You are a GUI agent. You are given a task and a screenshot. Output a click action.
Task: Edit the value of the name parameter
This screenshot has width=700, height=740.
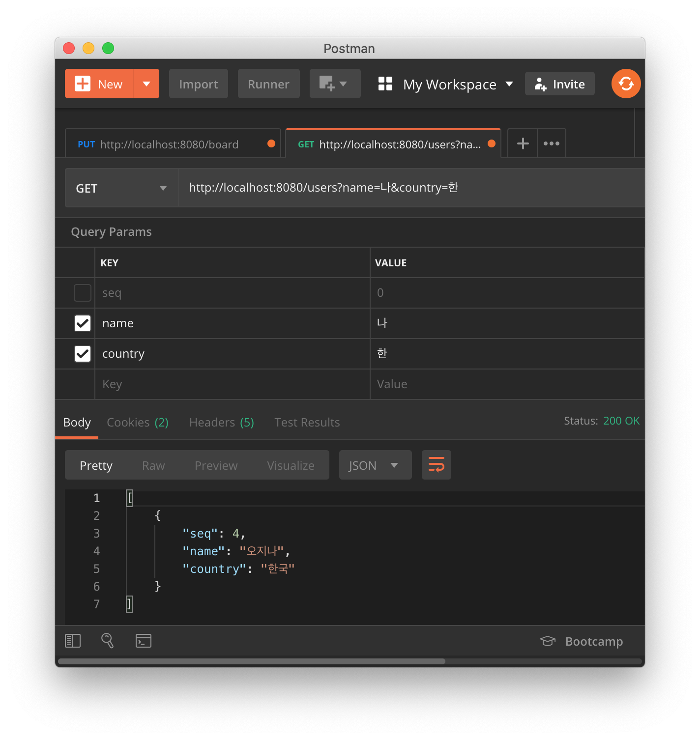pyautogui.click(x=507, y=323)
